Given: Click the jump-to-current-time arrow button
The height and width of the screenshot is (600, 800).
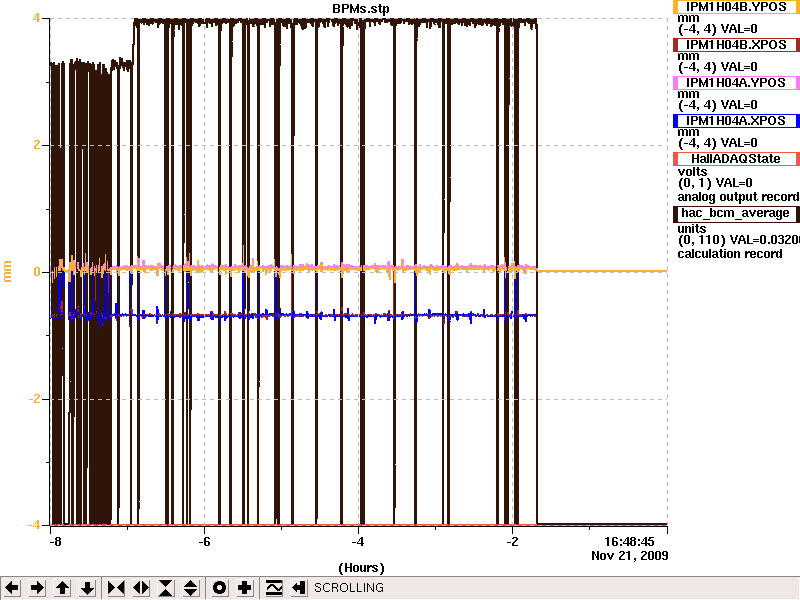Looking at the screenshot, I should [x=298, y=588].
